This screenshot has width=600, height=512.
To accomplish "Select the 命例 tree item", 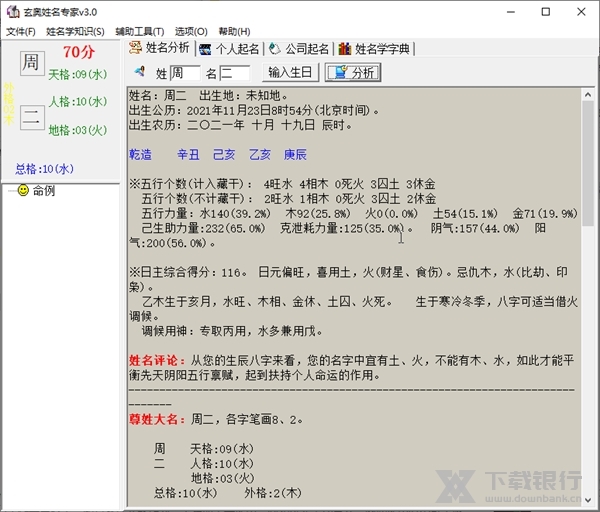I will (44, 190).
